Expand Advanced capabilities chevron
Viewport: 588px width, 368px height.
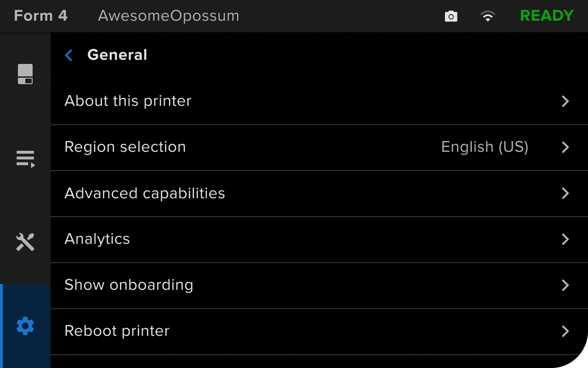565,193
